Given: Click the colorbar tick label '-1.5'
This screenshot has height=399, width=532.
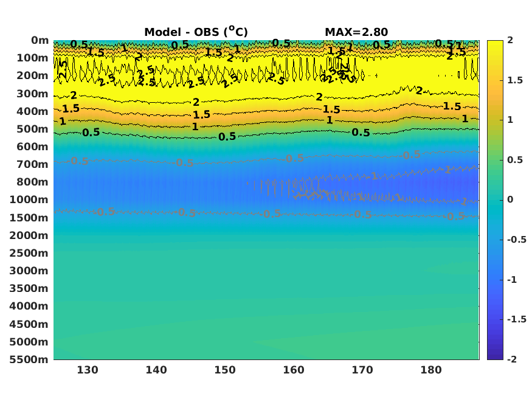Looking at the screenshot, I should (x=517, y=319).
